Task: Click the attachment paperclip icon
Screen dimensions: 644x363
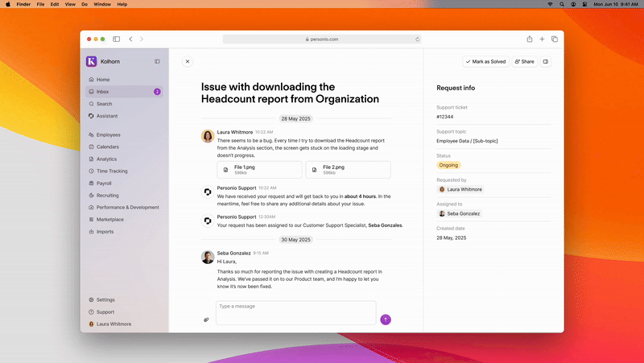Action: pos(206,320)
